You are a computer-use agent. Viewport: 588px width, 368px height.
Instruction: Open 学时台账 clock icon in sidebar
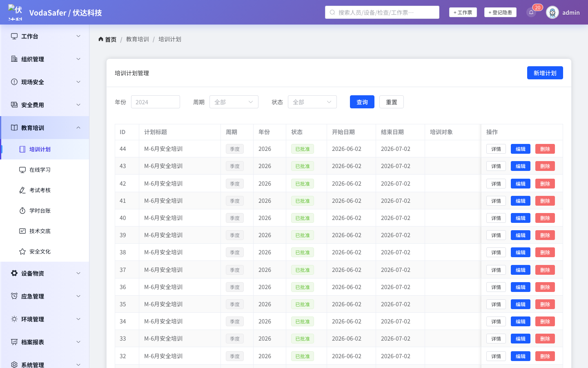point(22,211)
